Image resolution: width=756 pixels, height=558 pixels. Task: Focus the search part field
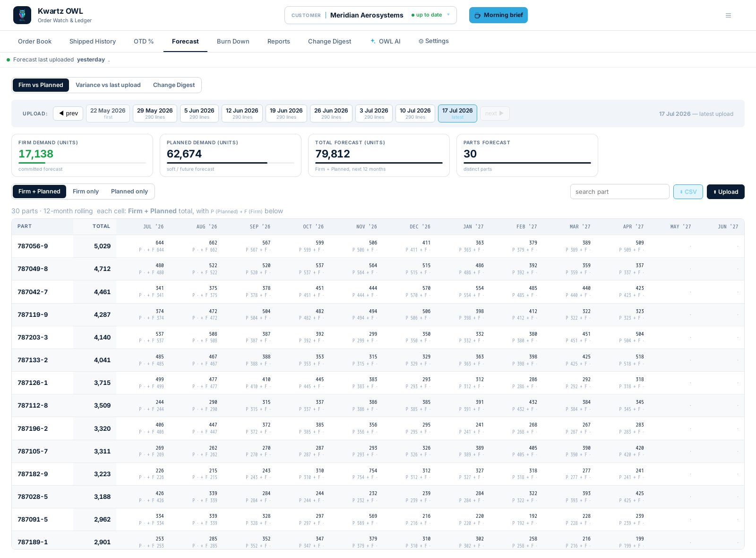click(619, 192)
